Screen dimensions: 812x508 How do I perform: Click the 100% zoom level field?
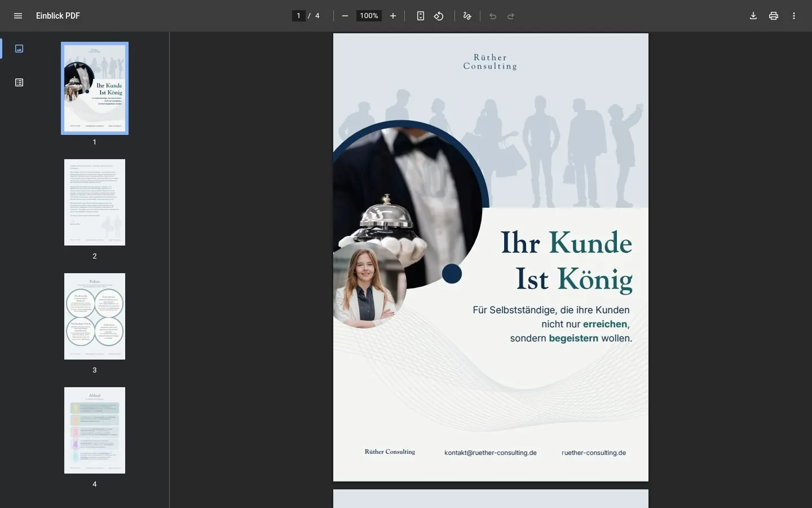(x=369, y=16)
